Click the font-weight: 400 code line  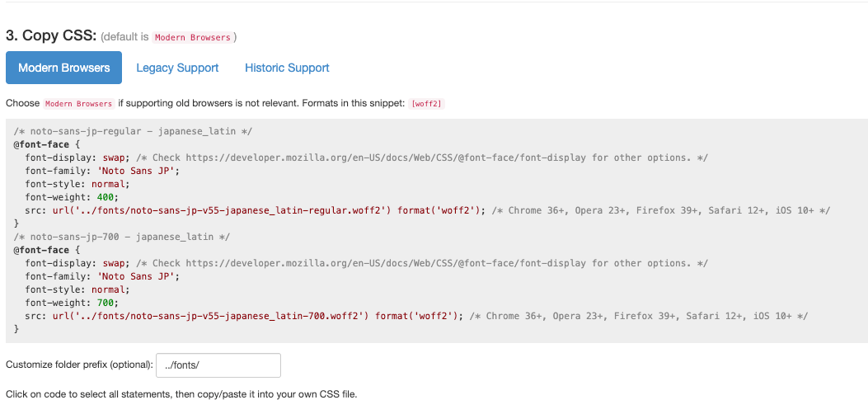click(x=72, y=197)
